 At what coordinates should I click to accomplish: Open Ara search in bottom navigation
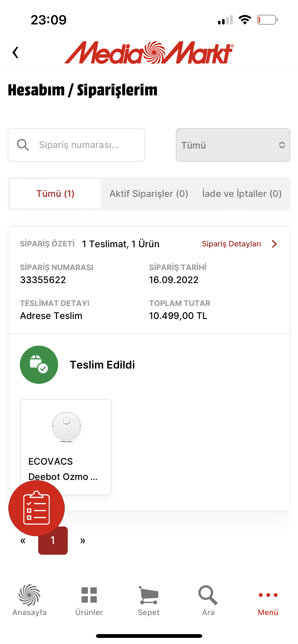point(208,600)
